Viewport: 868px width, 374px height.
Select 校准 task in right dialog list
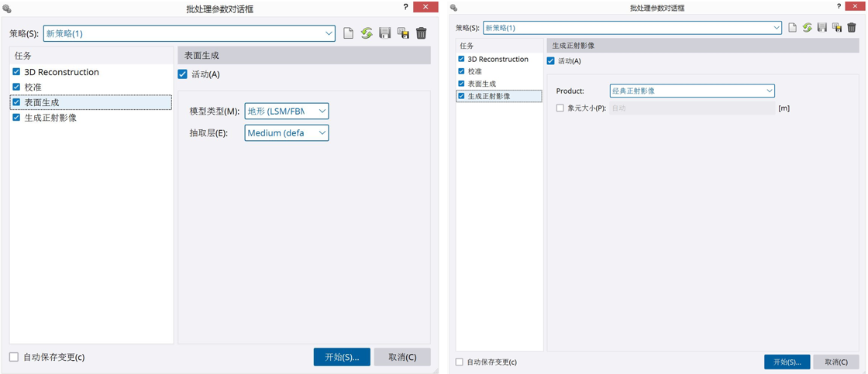(x=474, y=71)
